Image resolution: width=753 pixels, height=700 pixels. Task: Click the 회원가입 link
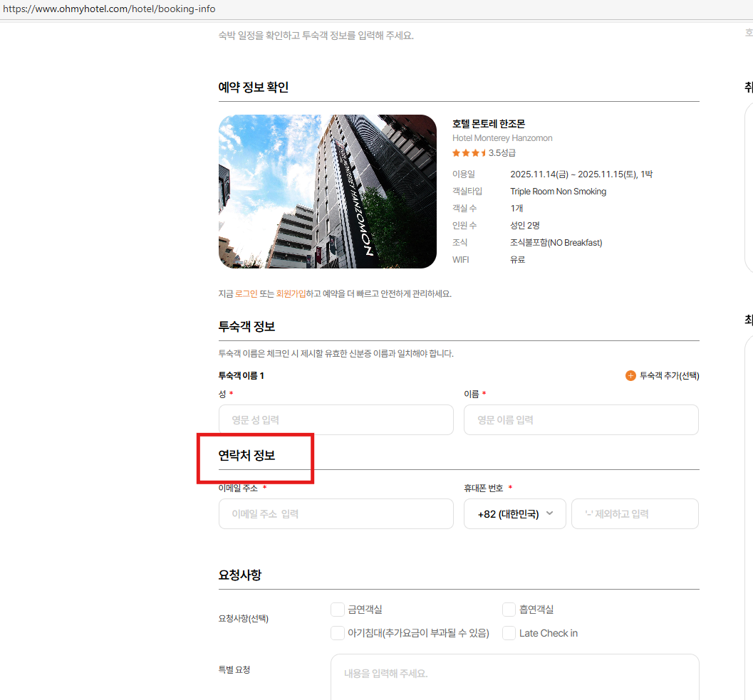[x=291, y=293]
